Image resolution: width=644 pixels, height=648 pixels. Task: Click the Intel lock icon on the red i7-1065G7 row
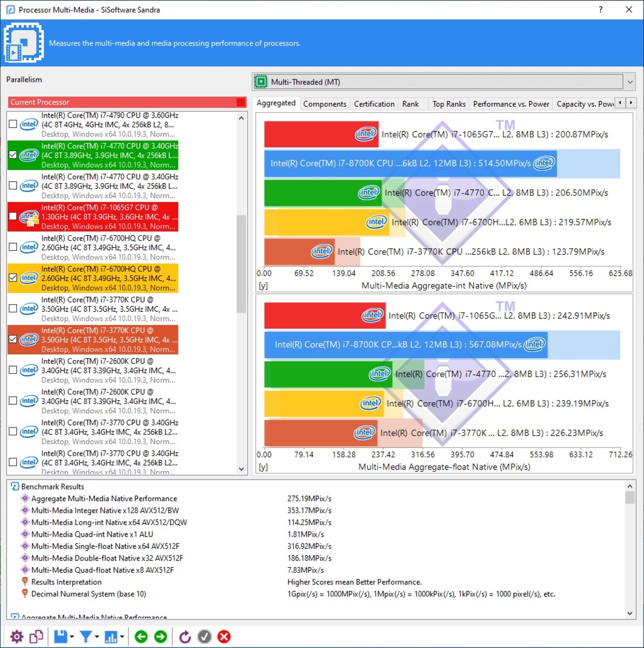(29, 217)
